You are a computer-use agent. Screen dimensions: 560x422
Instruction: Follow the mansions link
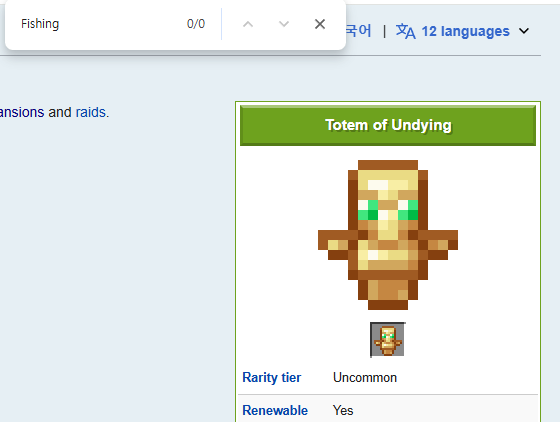click(x=22, y=112)
